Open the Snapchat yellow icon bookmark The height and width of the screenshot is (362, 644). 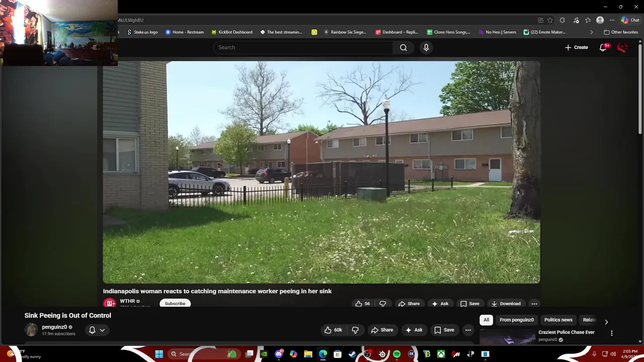coord(314,32)
